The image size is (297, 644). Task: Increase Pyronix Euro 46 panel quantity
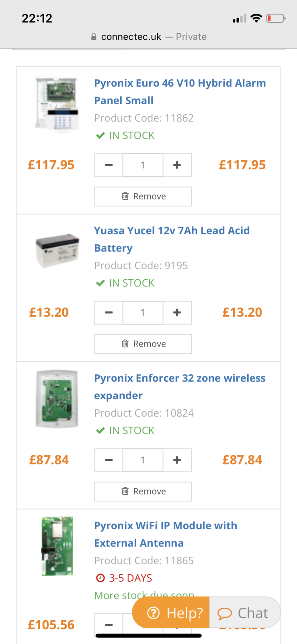[x=177, y=165]
